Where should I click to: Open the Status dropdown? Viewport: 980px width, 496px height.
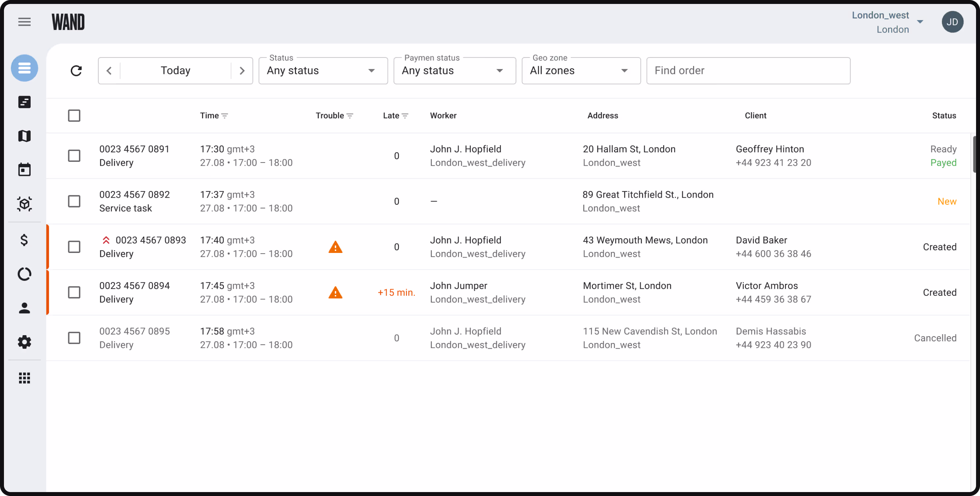[323, 71]
